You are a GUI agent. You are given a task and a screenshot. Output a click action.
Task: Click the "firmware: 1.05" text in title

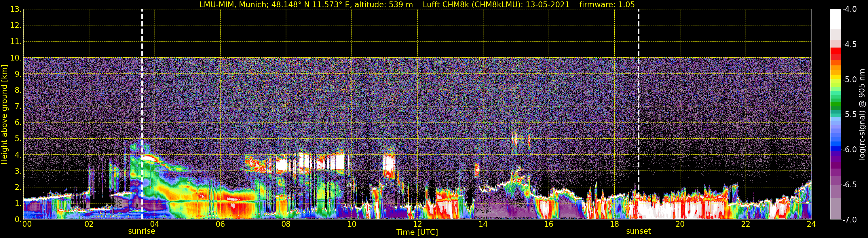[x=607, y=5]
